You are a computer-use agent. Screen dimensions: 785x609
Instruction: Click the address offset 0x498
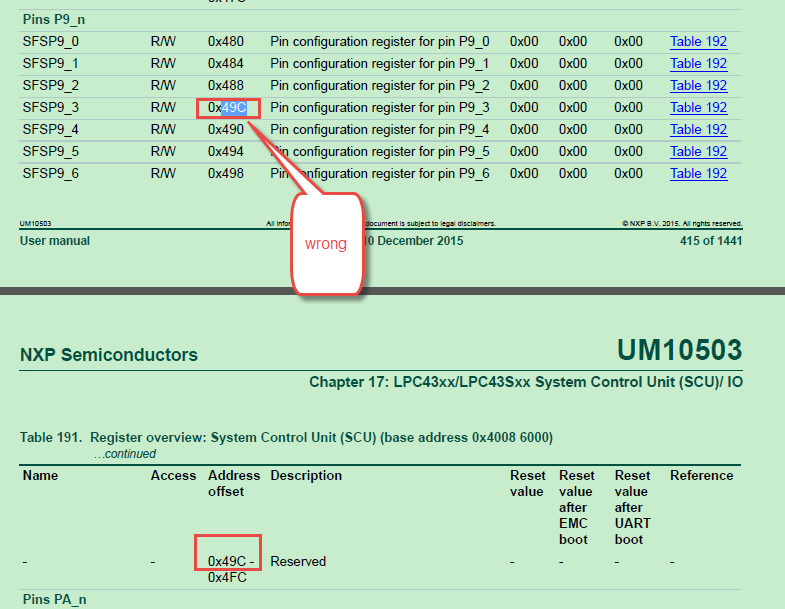click(226, 174)
